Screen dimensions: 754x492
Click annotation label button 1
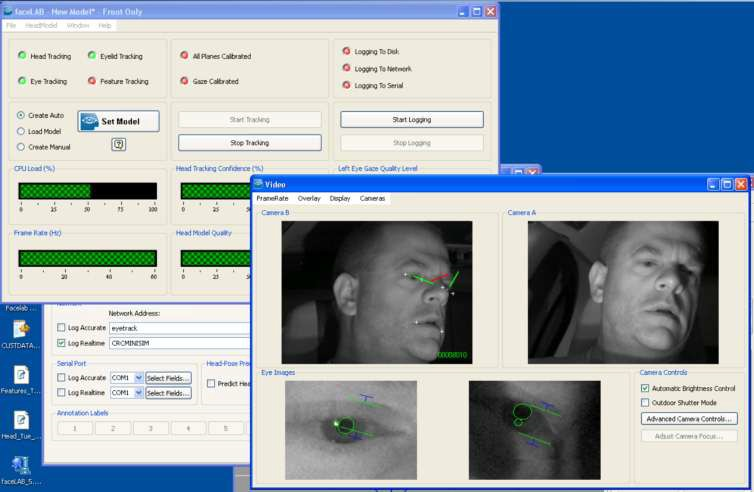[x=75, y=428]
